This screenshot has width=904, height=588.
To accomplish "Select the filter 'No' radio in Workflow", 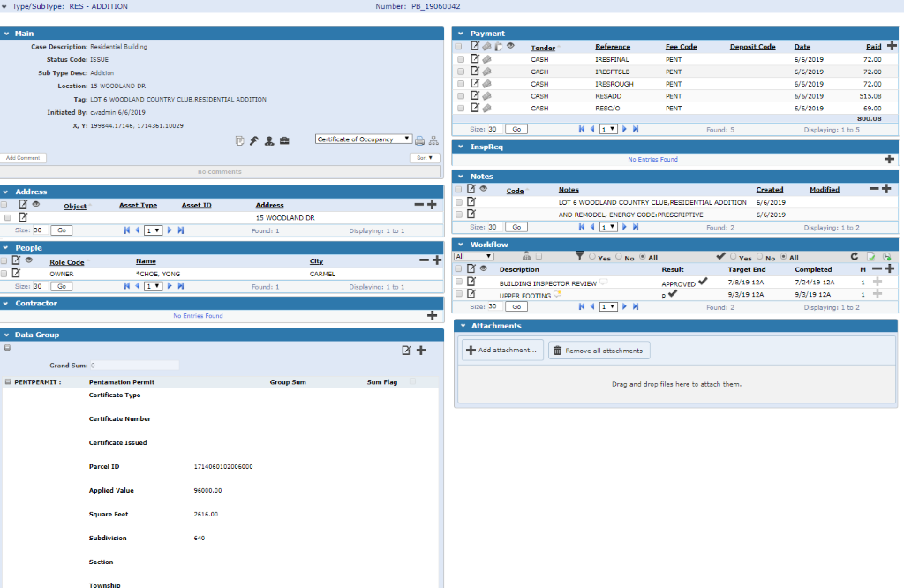I will [x=619, y=257].
